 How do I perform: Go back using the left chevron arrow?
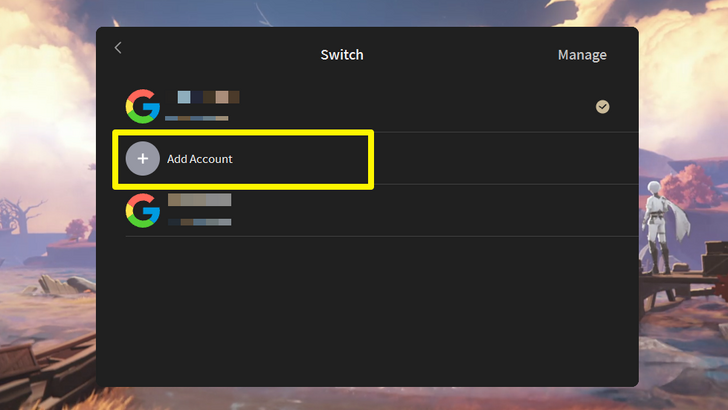pyautogui.click(x=118, y=48)
